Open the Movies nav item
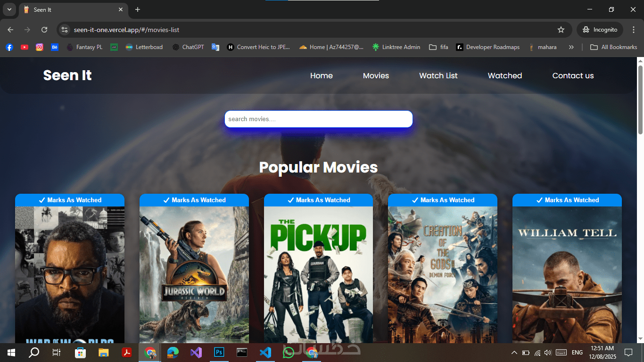The image size is (644, 362). [x=376, y=75]
